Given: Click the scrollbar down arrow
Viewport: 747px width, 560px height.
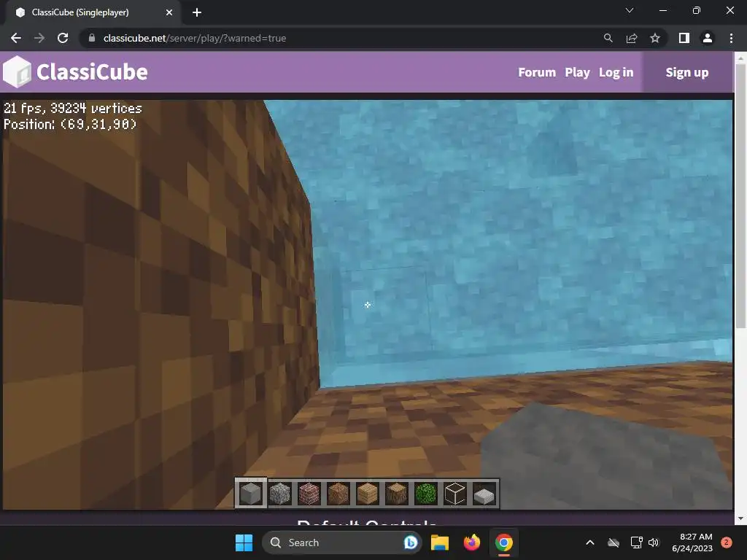Looking at the screenshot, I should point(740,518).
